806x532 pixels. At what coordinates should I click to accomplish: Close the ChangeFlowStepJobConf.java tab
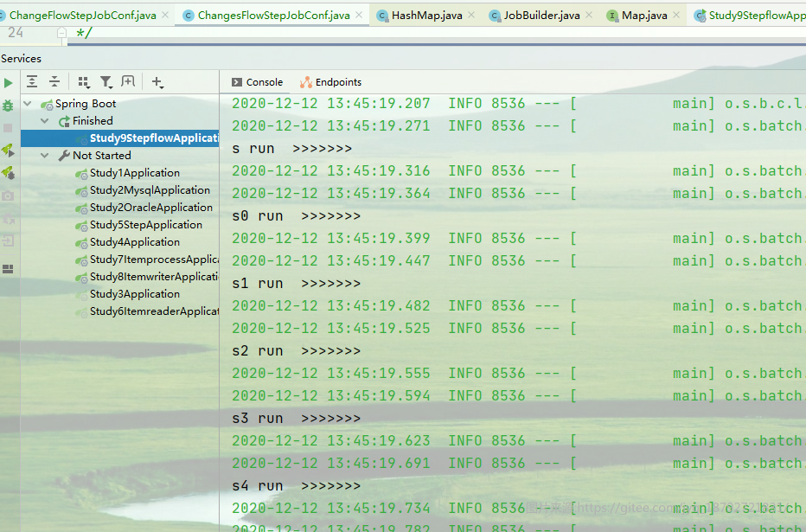point(165,16)
